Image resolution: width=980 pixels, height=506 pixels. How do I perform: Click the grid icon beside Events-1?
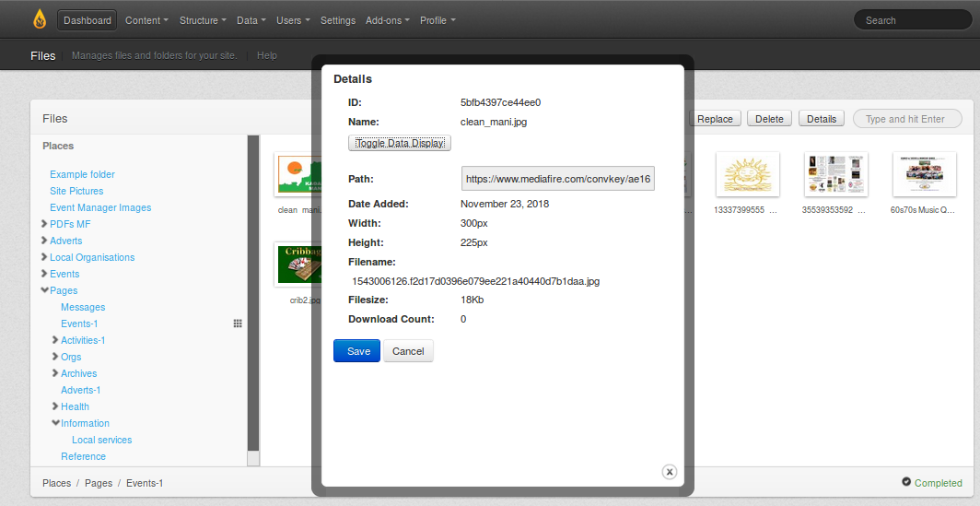coord(238,324)
